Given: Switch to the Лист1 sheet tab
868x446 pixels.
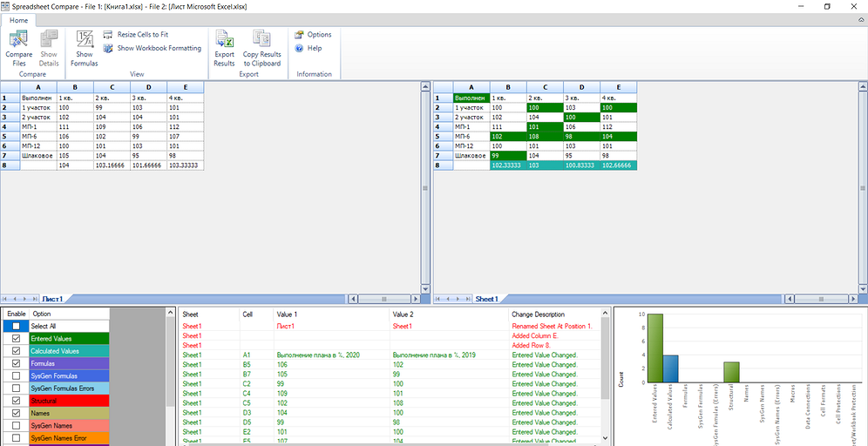Looking at the screenshot, I should click(x=53, y=299).
